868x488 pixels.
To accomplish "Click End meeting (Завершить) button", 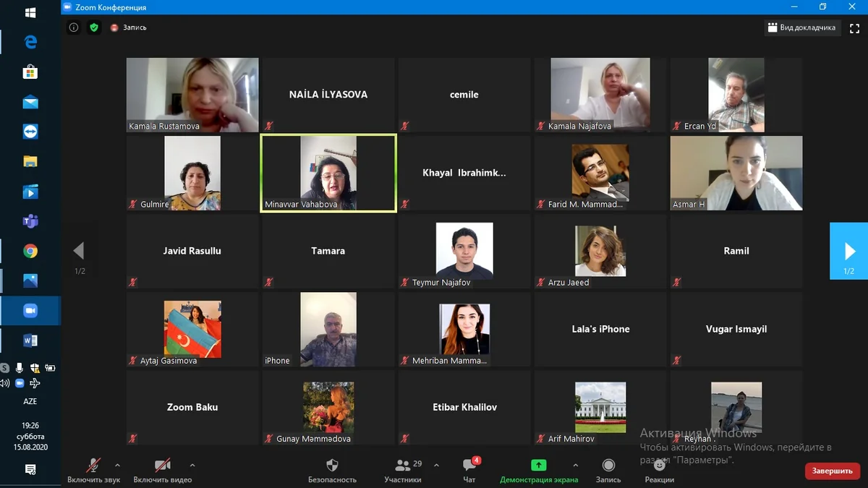I will tap(832, 471).
